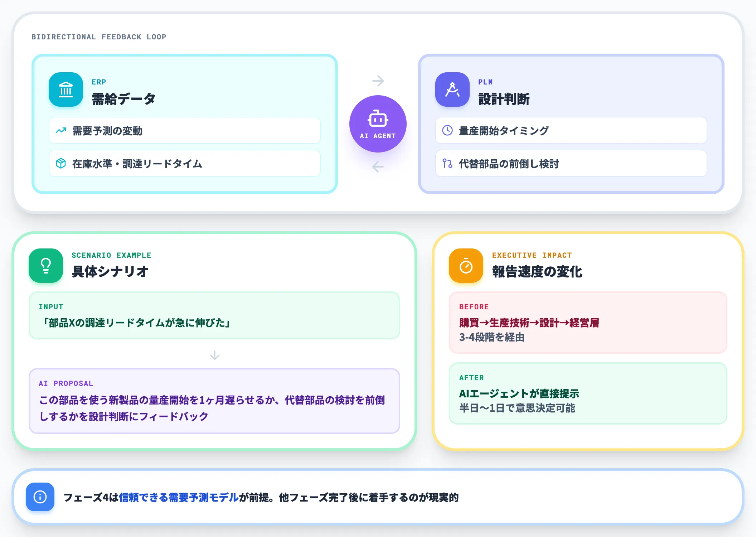Click the 3-4段階を経由 text
The image size is (756, 537).
[492, 337]
